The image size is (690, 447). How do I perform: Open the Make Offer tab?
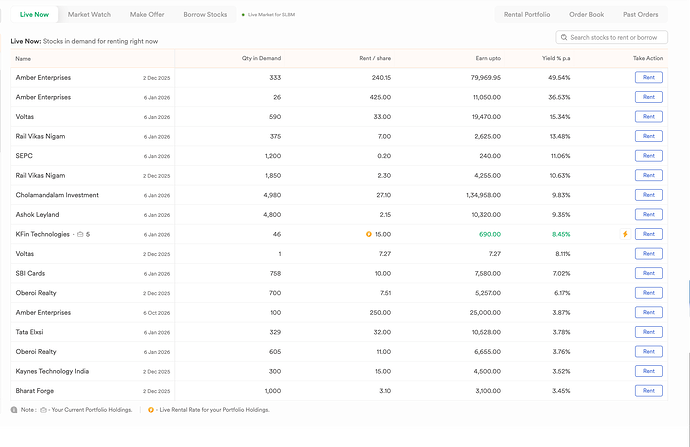[147, 15]
